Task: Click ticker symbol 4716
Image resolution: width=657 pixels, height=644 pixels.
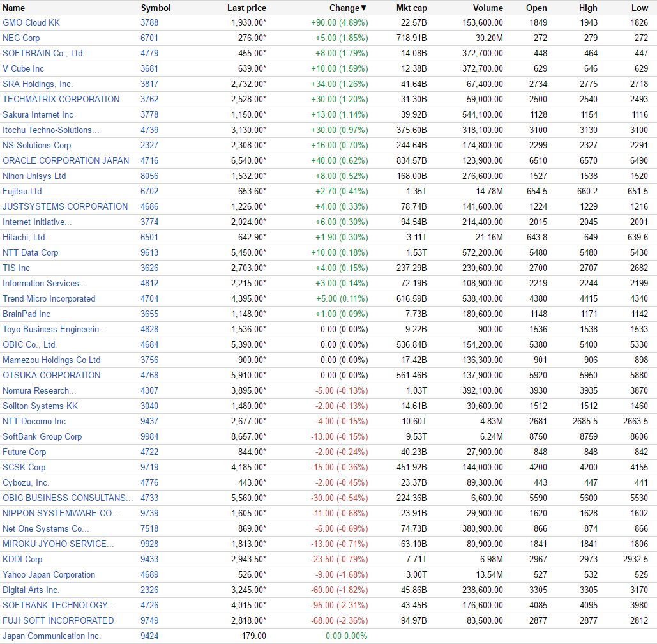Action: click(x=149, y=160)
